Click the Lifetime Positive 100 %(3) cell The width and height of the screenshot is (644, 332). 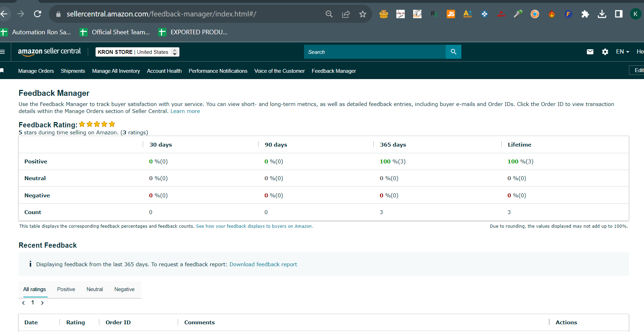click(521, 162)
